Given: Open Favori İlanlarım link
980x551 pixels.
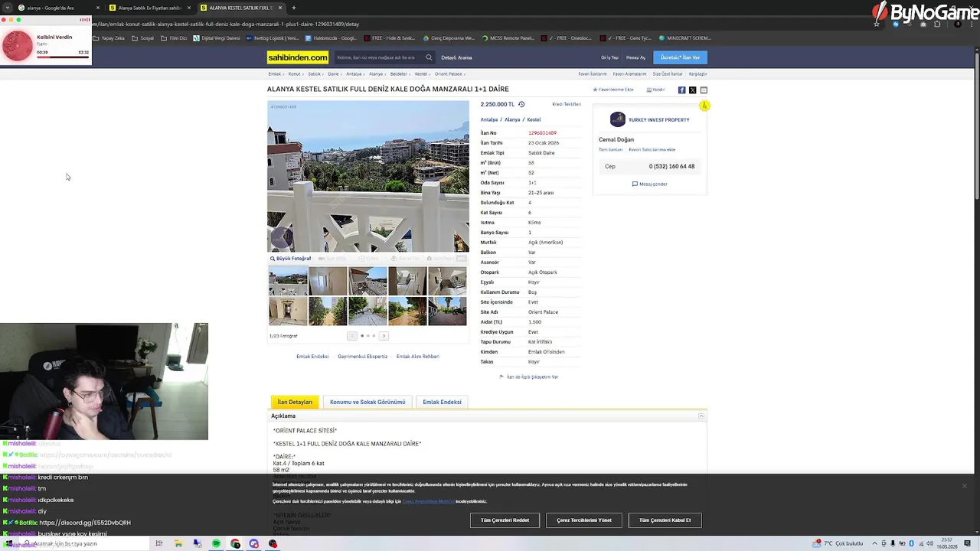Looking at the screenshot, I should click(x=592, y=74).
